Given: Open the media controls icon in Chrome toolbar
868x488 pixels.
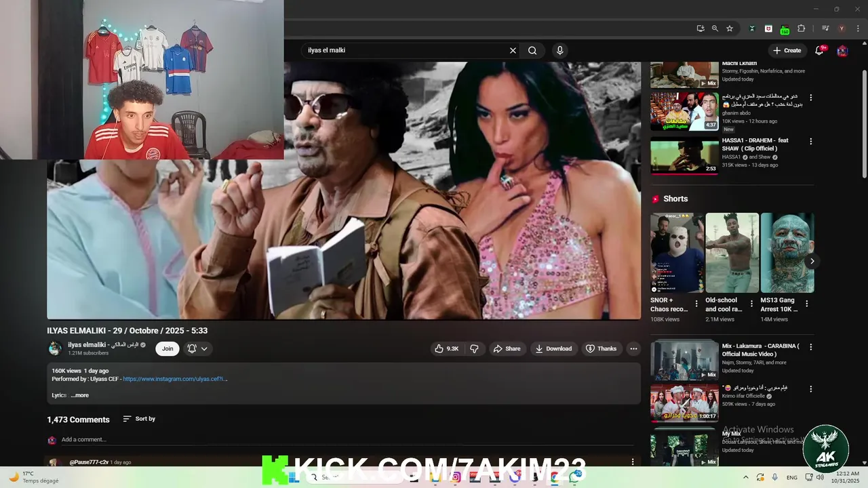Looking at the screenshot, I should [825, 28].
